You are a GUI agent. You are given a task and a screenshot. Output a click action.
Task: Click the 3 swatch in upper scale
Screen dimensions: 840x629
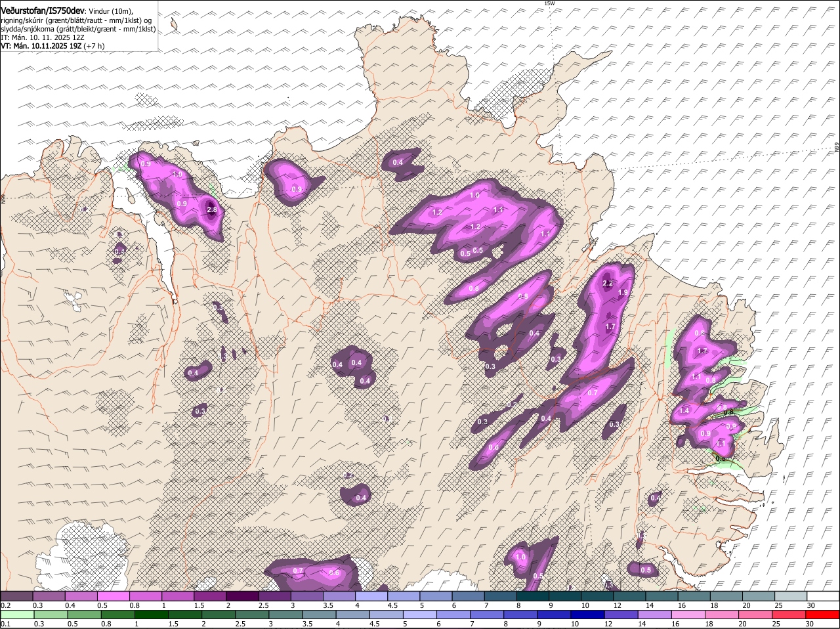tap(306, 596)
